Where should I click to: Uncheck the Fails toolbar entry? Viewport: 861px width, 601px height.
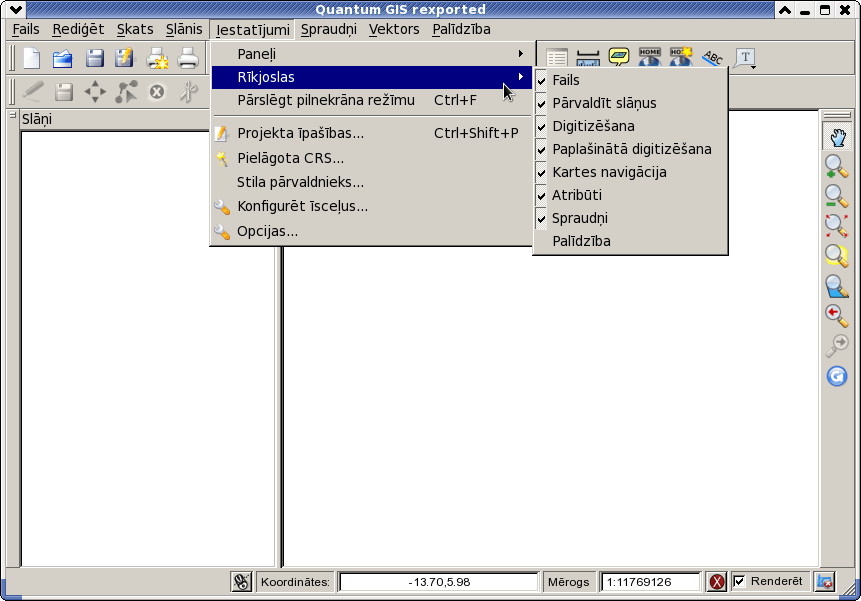[x=630, y=80]
